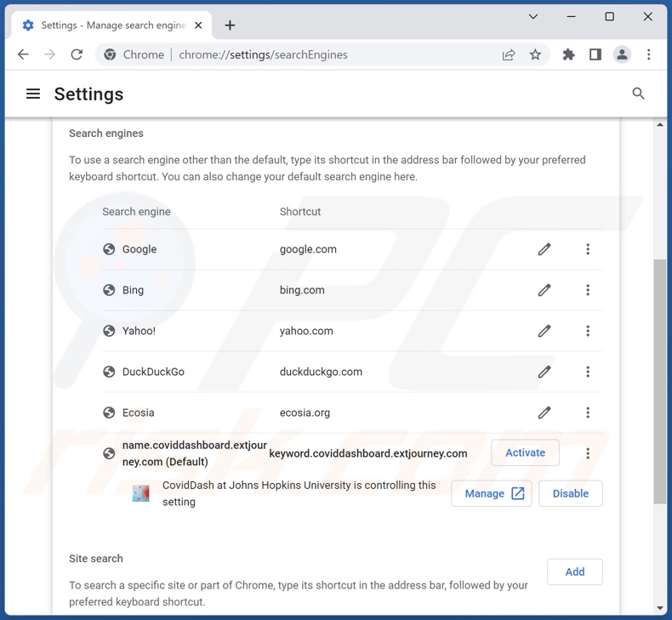Select the bing.com shortcut text
672x620 pixels.
pos(302,290)
